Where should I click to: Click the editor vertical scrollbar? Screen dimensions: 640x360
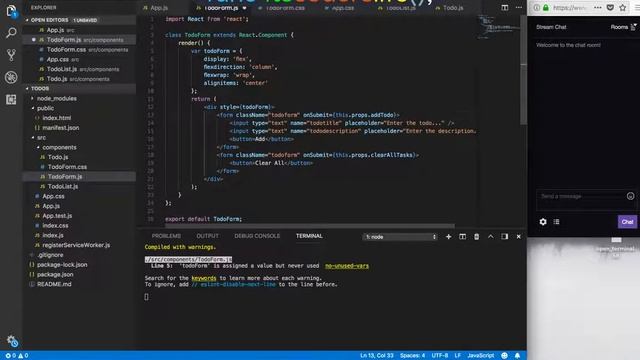pyautogui.click(x=523, y=69)
